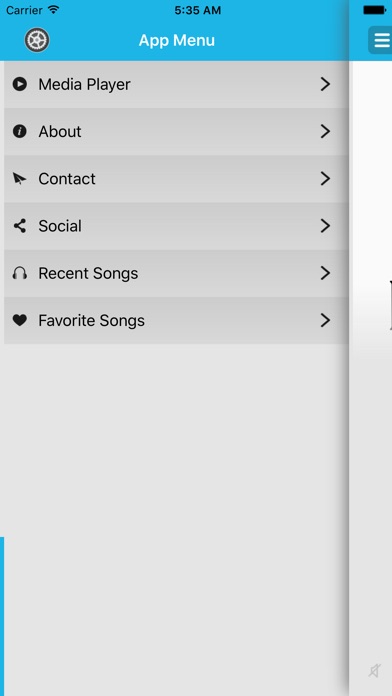Click the Recent Songs headphones icon
The width and height of the screenshot is (392, 696).
[20, 273]
